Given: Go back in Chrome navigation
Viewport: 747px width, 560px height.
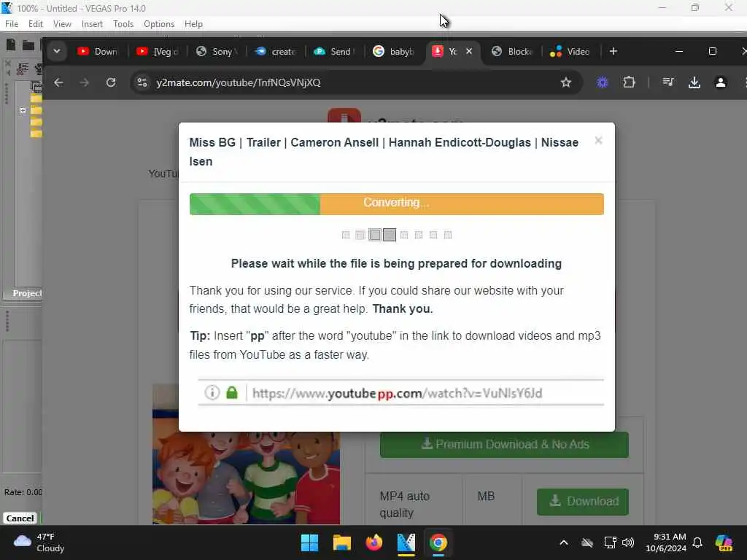Looking at the screenshot, I should tap(58, 83).
